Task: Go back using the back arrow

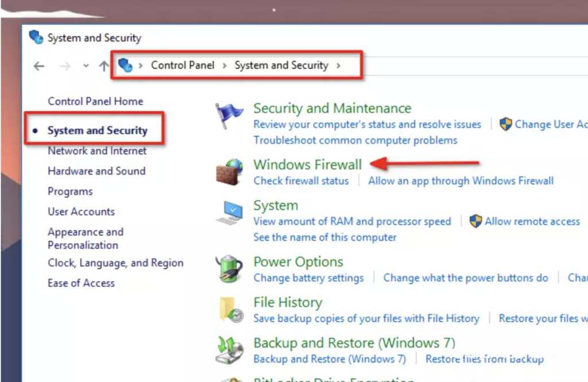Action: tap(38, 66)
